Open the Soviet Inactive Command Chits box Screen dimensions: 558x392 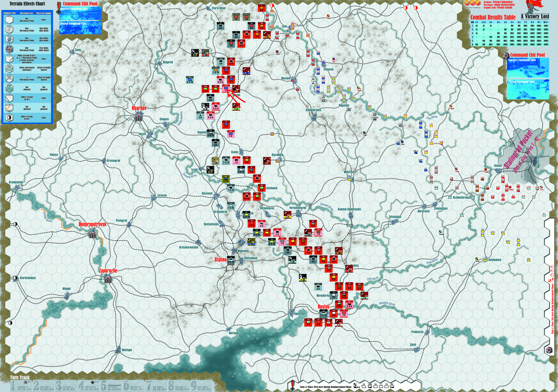tap(528, 68)
